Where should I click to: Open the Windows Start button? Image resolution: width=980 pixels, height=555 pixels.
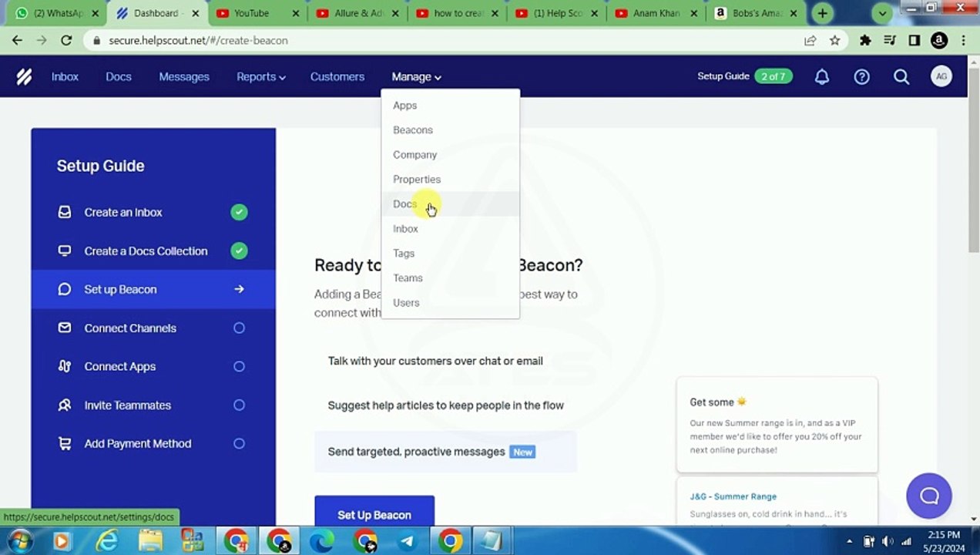tap(19, 540)
